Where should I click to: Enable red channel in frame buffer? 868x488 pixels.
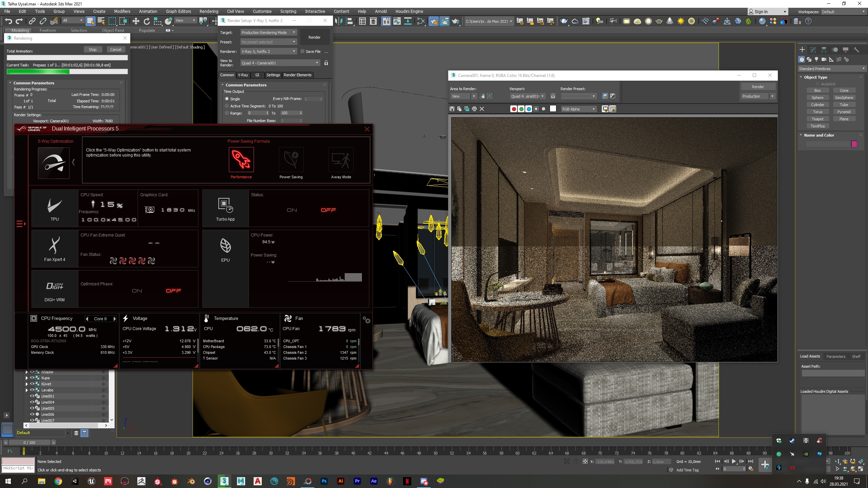514,109
